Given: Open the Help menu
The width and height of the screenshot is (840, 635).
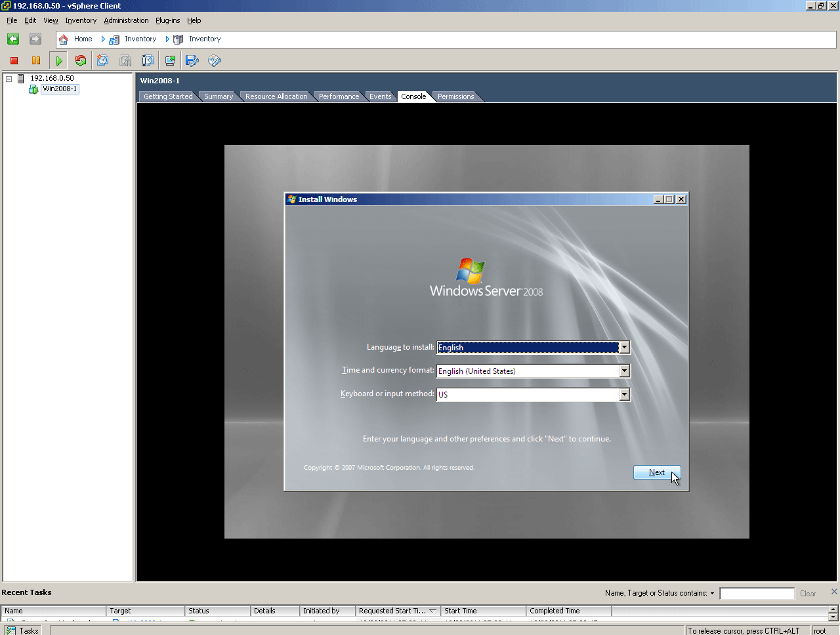Looking at the screenshot, I should pos(194,20).
